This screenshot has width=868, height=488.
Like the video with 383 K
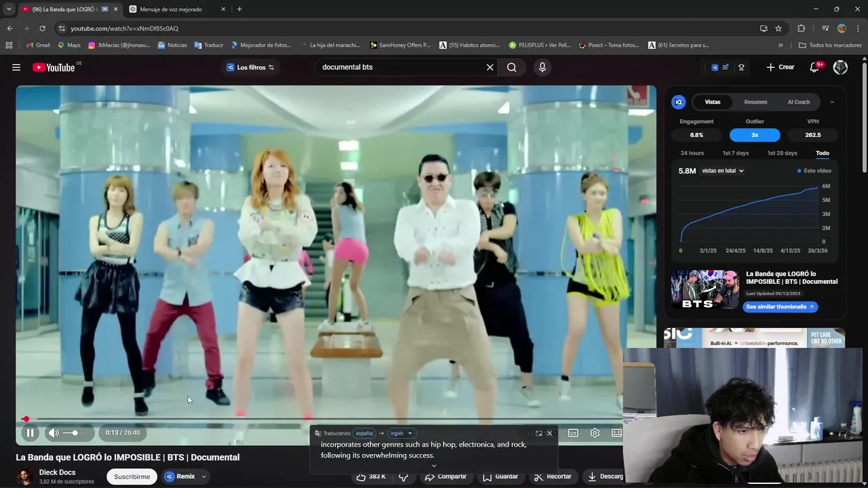click(x=371, y=476)
